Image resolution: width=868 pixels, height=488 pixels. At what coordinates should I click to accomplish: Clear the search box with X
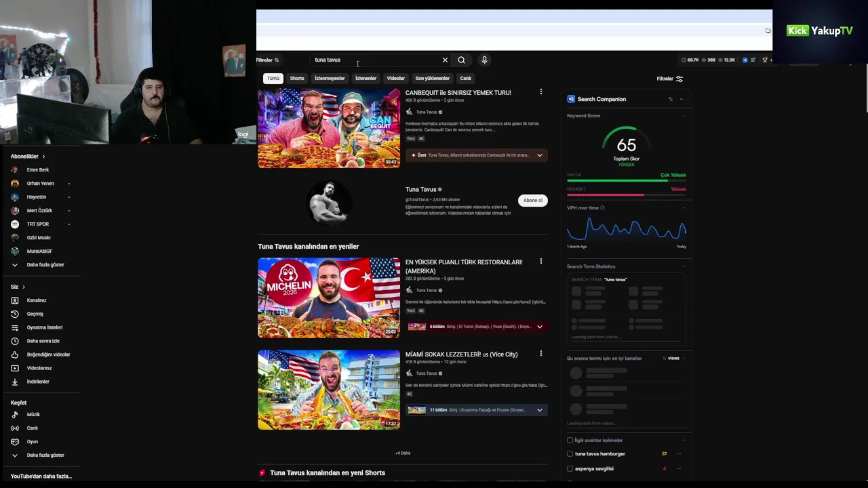click(x=445, y=60)
